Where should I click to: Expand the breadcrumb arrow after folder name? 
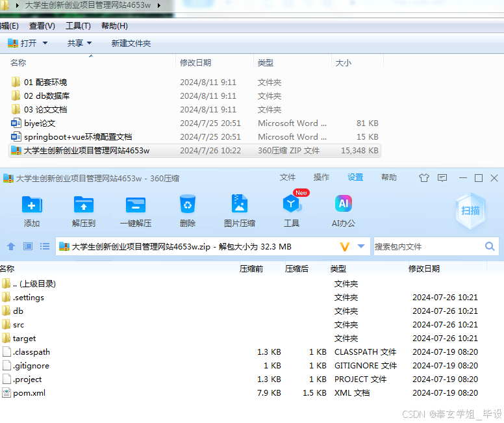(158, 5)
